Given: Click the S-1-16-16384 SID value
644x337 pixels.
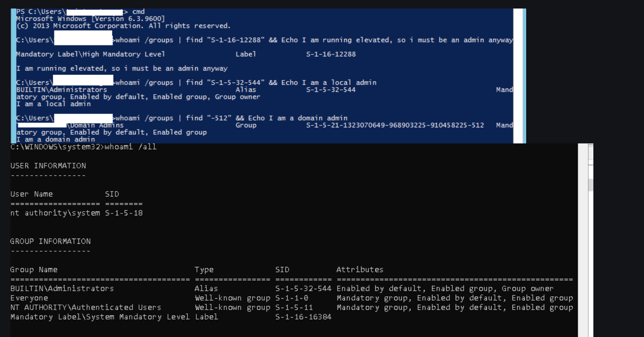Looking at the screenshot, I should pyautogui.click(x=303, y=317).
